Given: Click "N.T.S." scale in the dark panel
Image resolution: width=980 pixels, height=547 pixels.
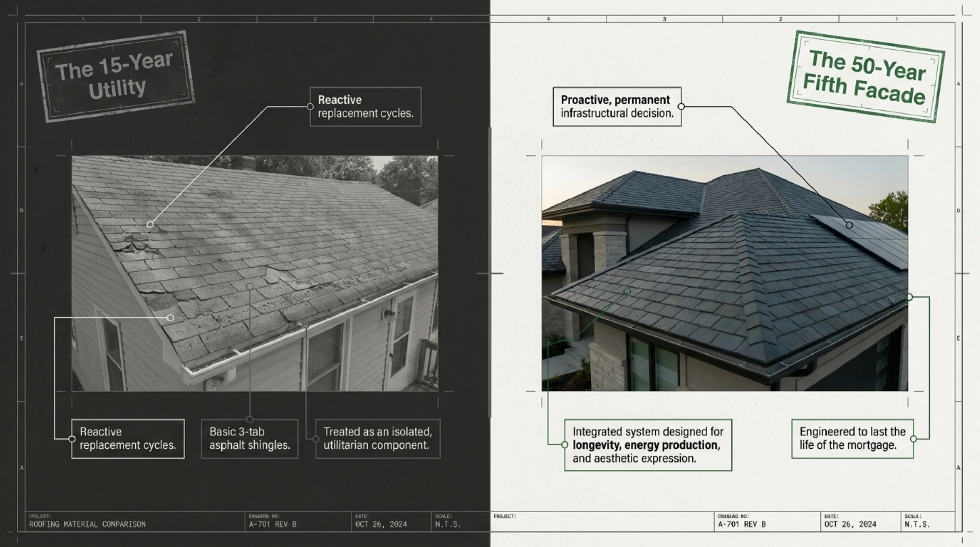Looking at the screenshot, I should click(448, 524).
